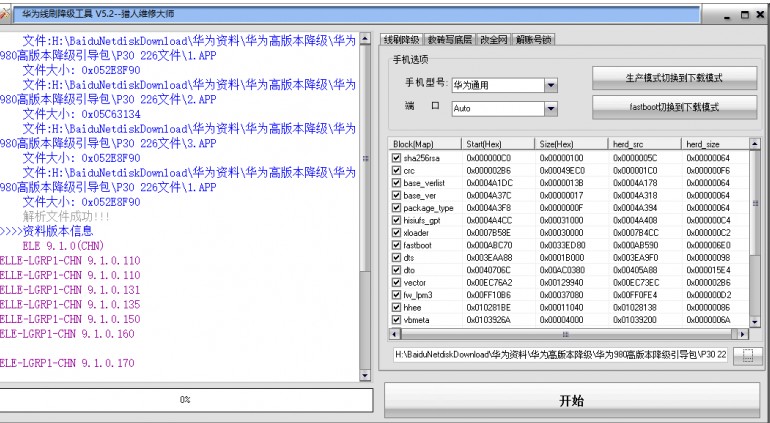Screen dimensions: 770x423
Task: Click ELE-LGRP1-CHN 9.1.0.160 log line
Action: [67, 334]
